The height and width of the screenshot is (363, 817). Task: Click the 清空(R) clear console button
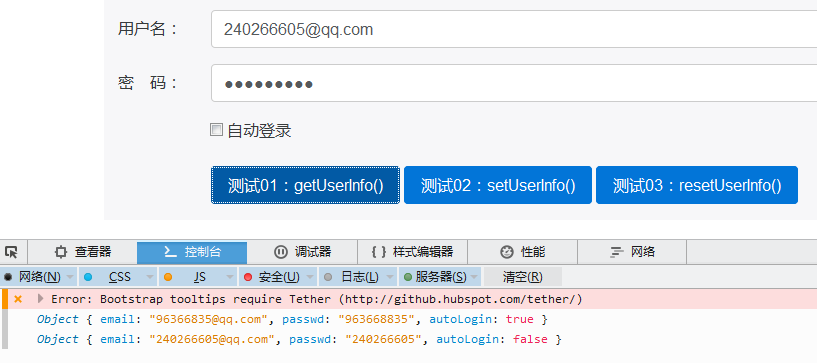[523, 277]
